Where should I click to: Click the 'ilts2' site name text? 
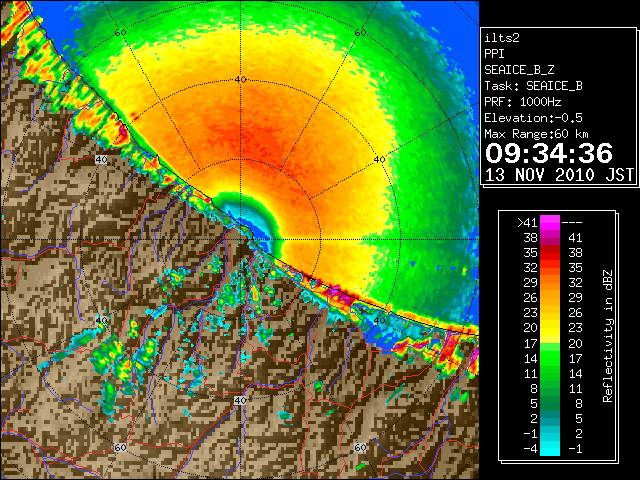point(502,38)
